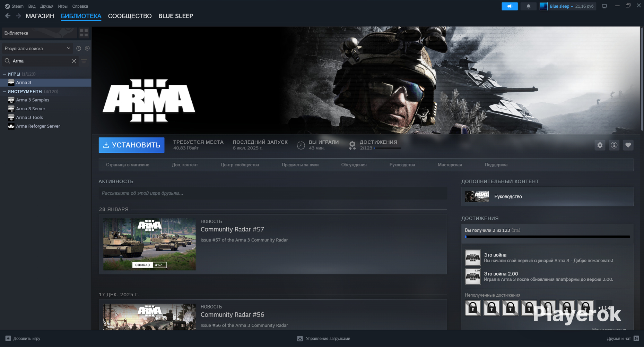Open the blue megaphone announcements button

510,6
